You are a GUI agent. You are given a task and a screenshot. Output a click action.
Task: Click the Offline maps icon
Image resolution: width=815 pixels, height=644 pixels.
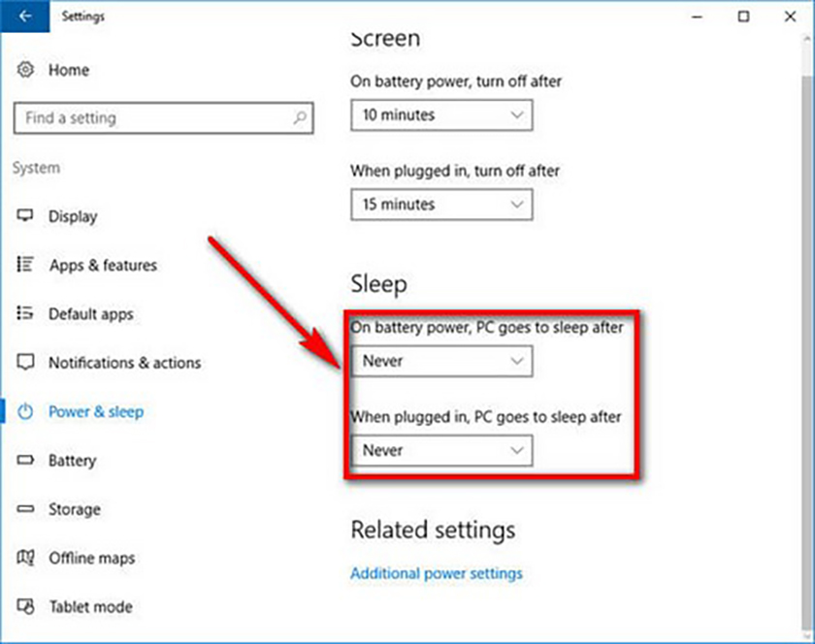coord(26,558)
